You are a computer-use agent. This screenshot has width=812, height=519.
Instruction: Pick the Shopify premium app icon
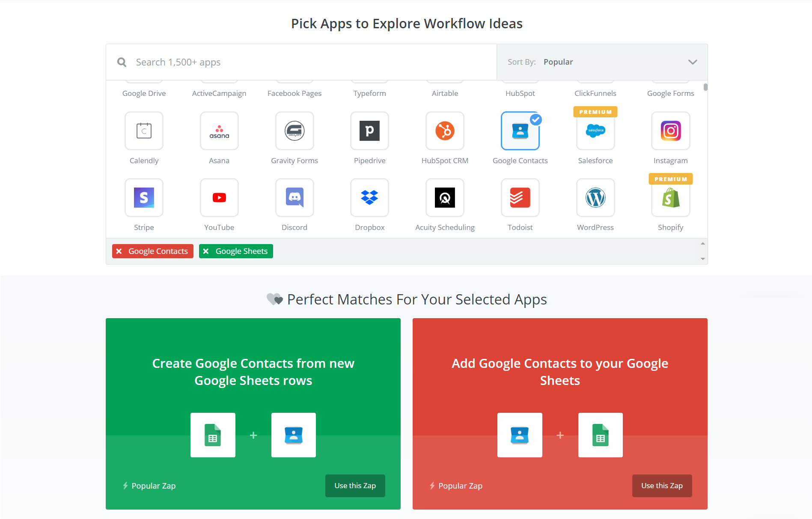671,197
